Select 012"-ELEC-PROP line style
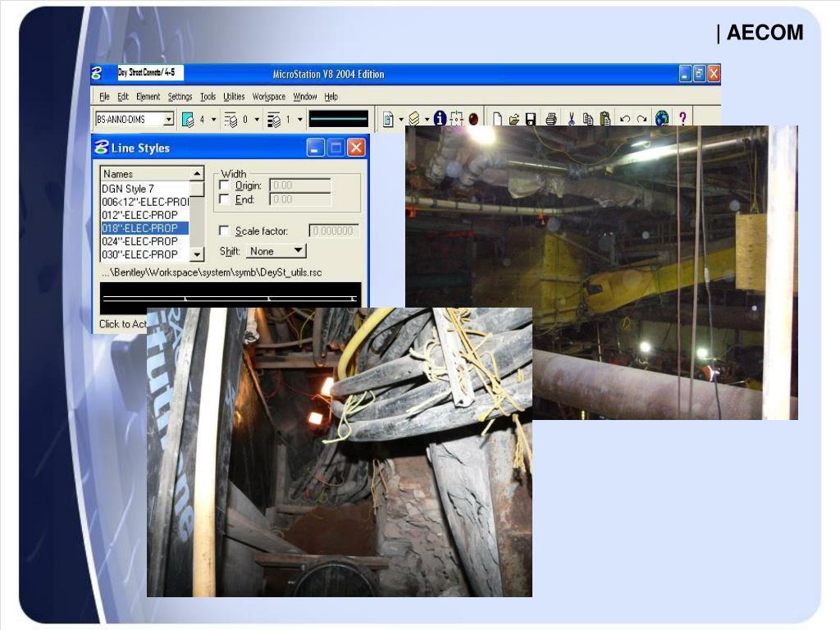840x630 pixels. click(x=144, y=215)
